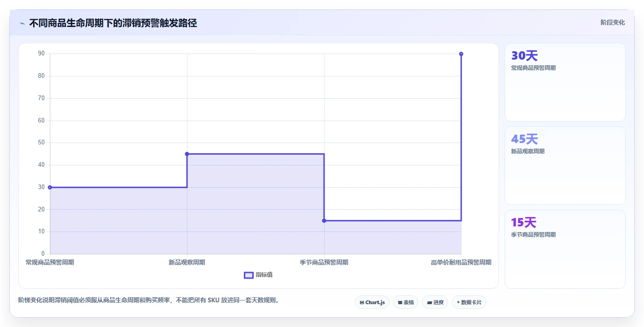Click the lightning icon beside the chart title
This screenshot has width=644, height=327.
pos(22,23)
